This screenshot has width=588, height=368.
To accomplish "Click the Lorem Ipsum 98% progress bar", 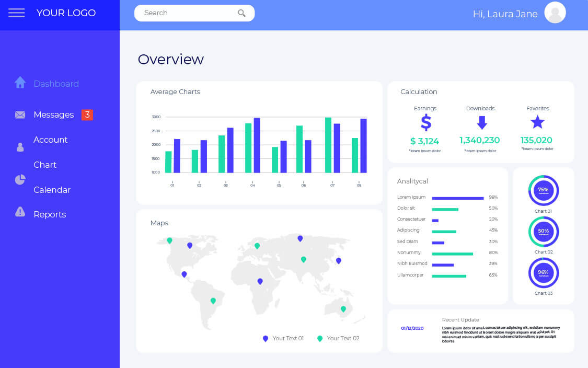I will coord(458,198).
